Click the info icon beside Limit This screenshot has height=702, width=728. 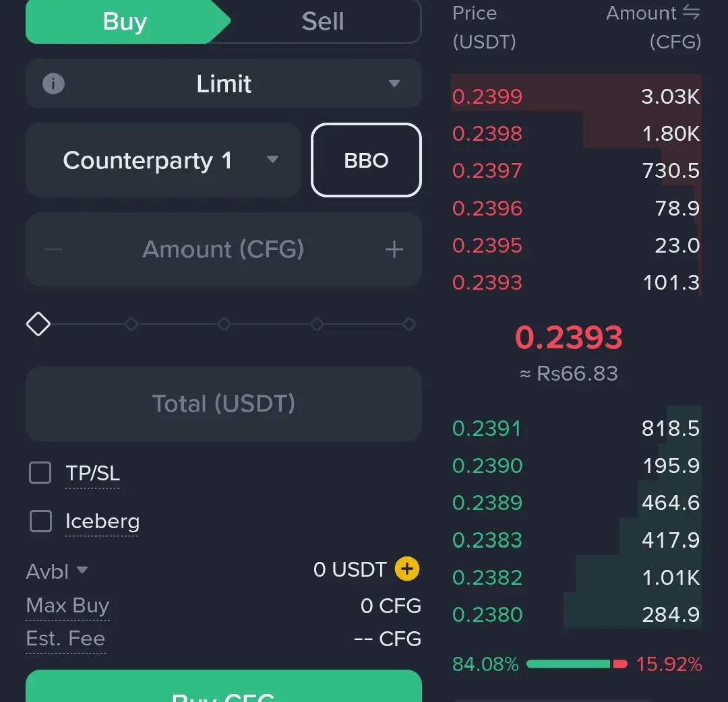(x=53, y=84)
